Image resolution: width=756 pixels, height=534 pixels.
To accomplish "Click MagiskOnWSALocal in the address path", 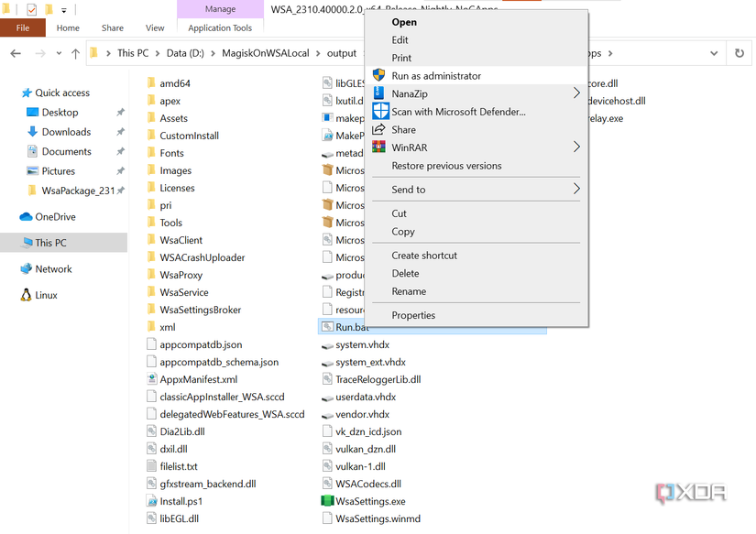I will [x=265, y=53].
